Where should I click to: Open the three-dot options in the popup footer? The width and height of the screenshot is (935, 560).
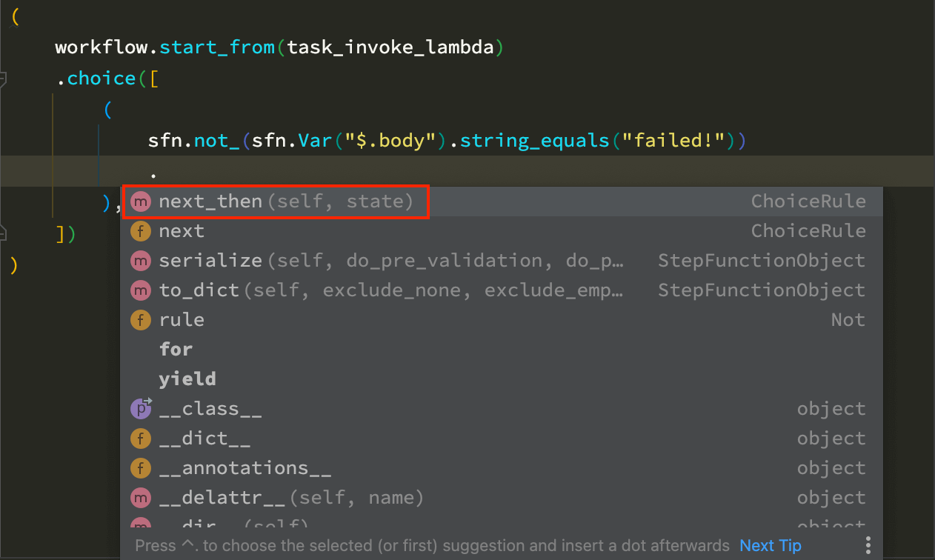[x=868, y=546]
